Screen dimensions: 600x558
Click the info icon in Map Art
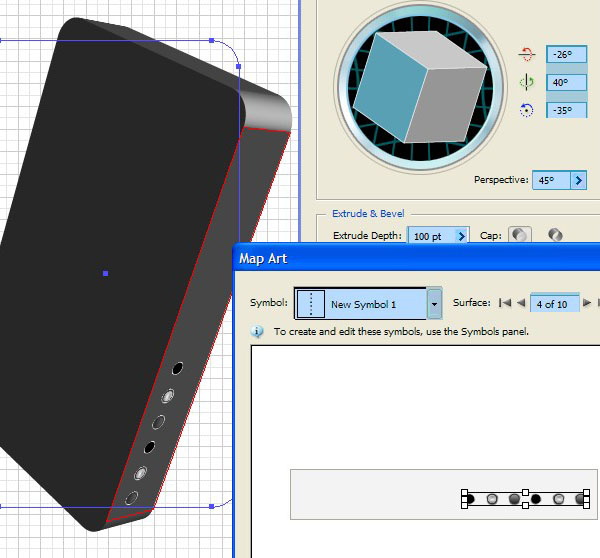pos(257,331)
